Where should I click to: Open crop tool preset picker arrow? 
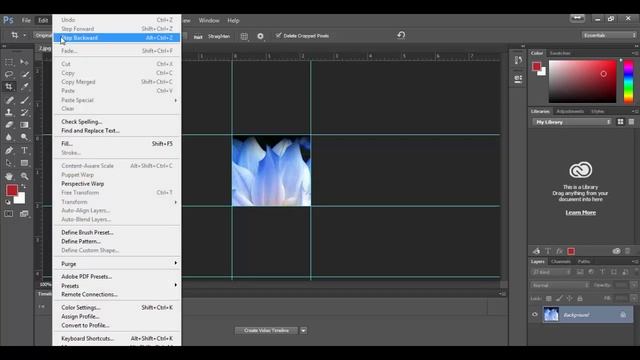24,35
